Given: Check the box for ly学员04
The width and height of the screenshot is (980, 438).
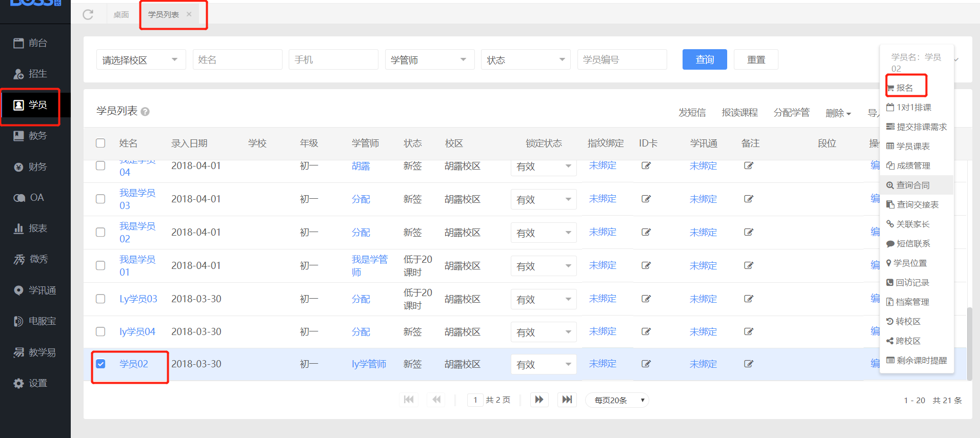Looking at the screenshot, I should pyautogui.click(x=101, y=331).
